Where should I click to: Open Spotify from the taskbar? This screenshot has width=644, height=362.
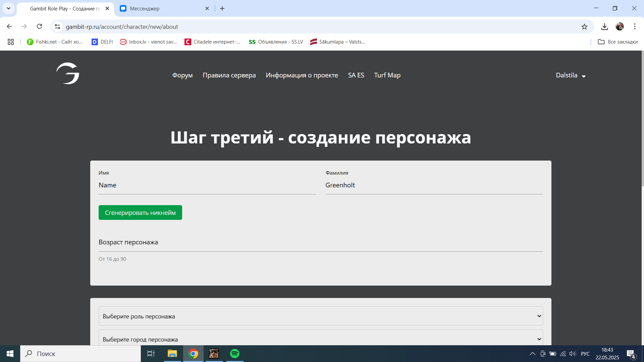[x=235, y=354]
